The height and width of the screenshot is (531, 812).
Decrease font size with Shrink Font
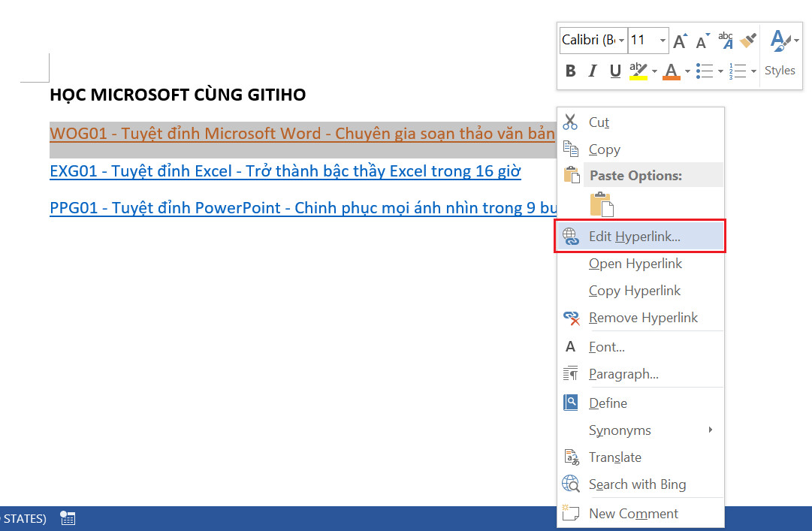click(702, 41)
